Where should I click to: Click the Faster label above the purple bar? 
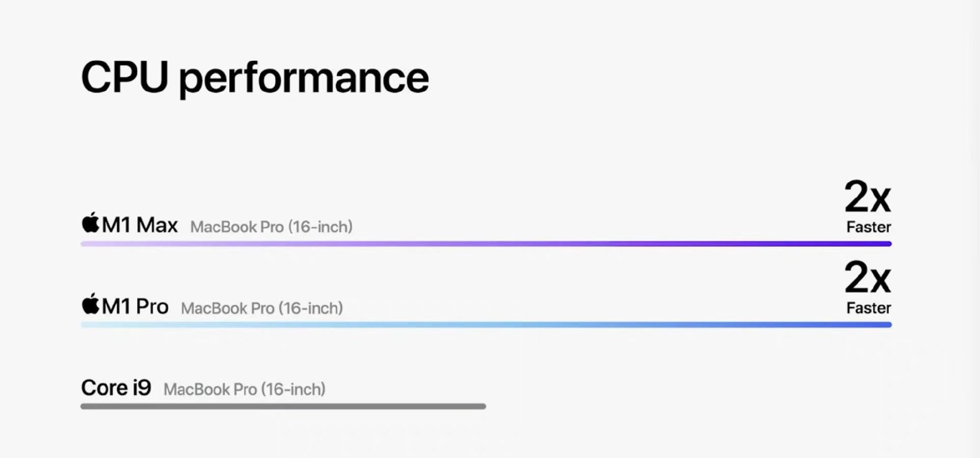pyautogui.click(x=868, y=227)
